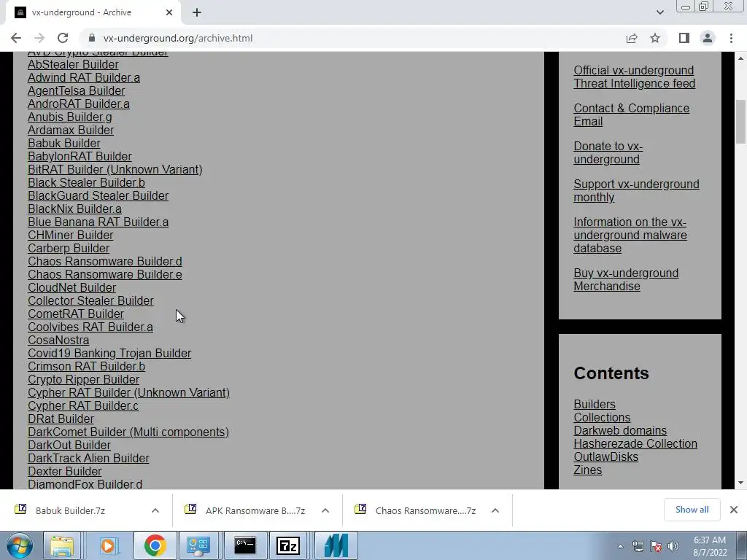The width and height of the screenshot is (747, 560).
Task: Open Donate to vx-underground link
Action: point(608,153)
